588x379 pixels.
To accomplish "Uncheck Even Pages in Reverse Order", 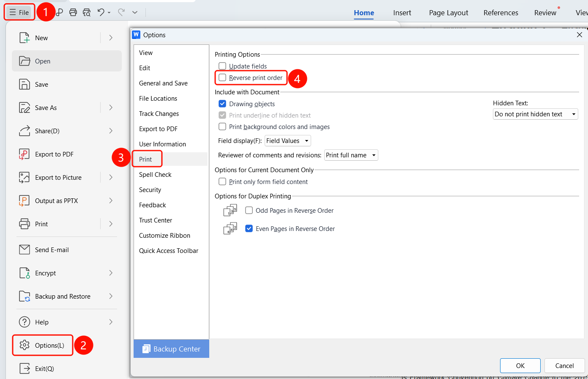I will 249,228.
